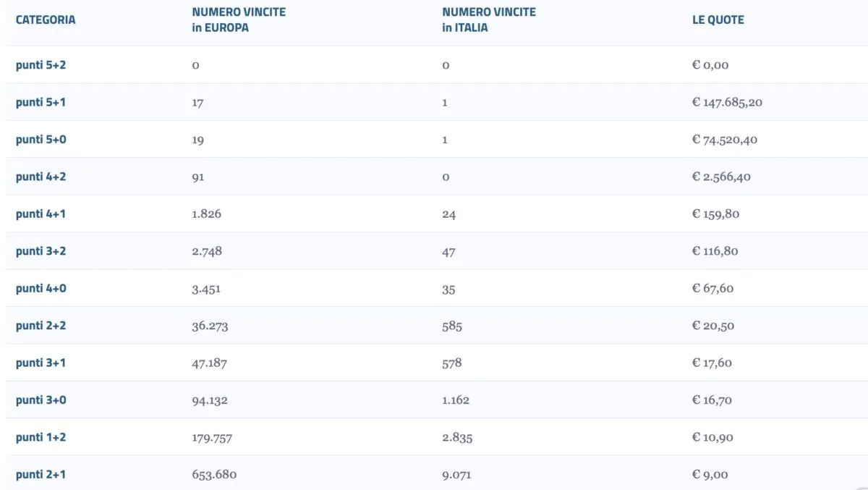Click the punti 3+0 category cell
Viewport: 868px width, 490px height.
[x=41, y=400]
